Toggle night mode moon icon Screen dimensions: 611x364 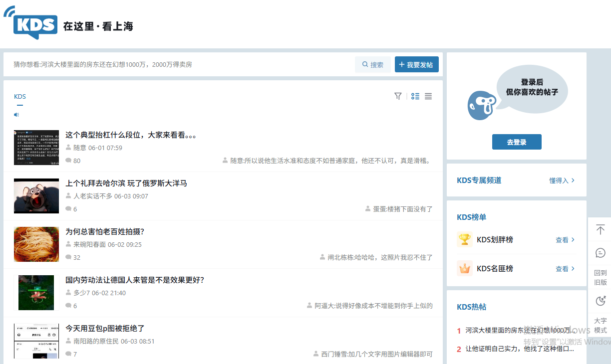[x=601, y=301]
